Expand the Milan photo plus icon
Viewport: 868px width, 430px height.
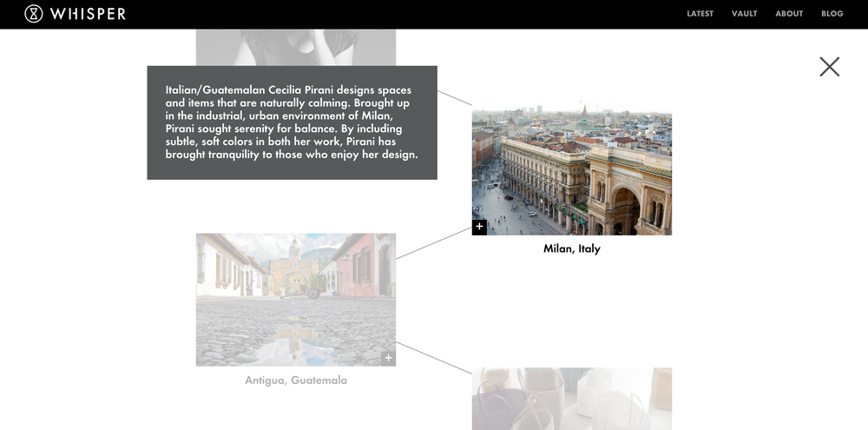pos(479,228)
